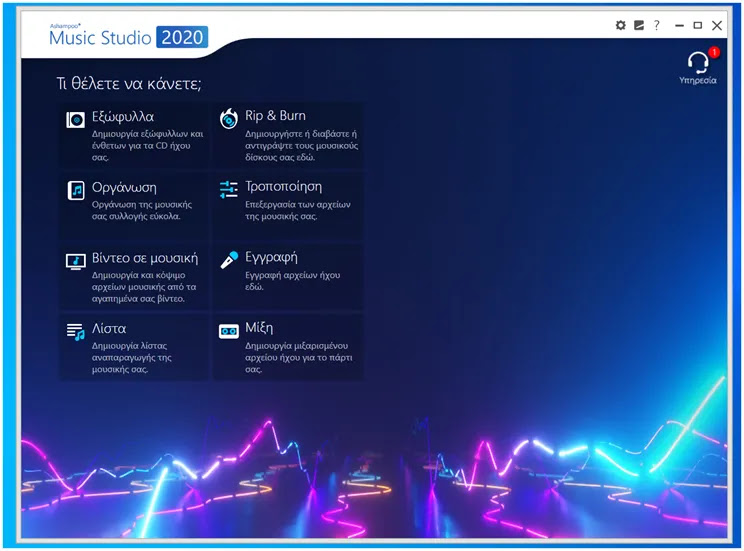The height and width of the screenshot is (551, 744).
Task: Open the Μίξη title
Action: click(259, 328)
